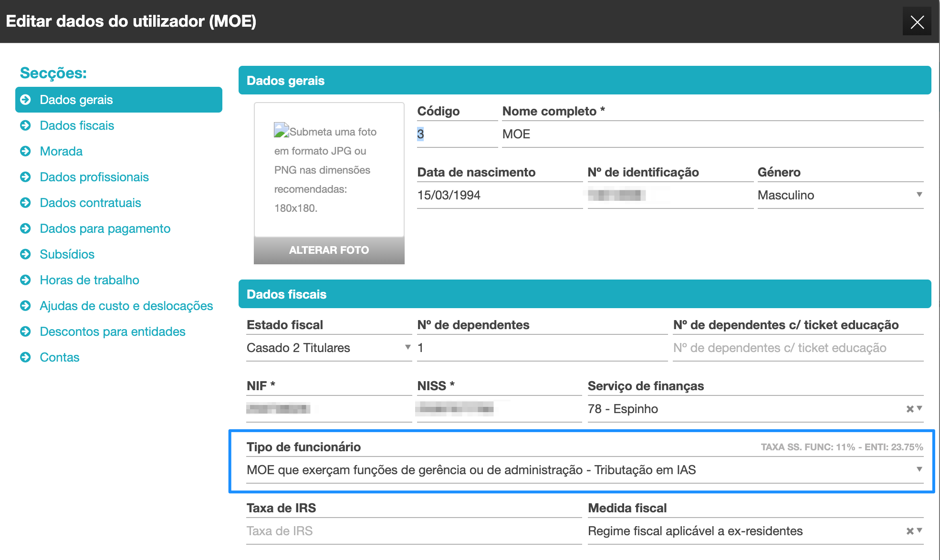940x560 pixels.
Task: Select the Contas section link
Action: coord(59,357)
